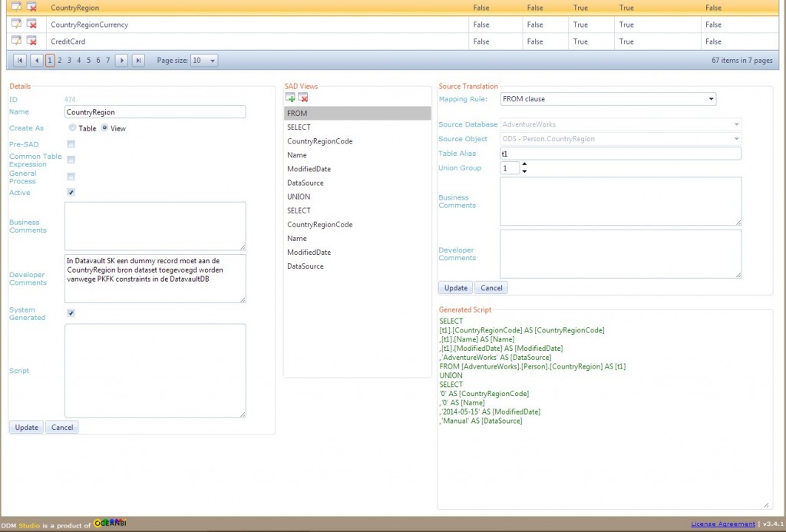
Task: Add a new SAD View item
Action: [290, 97]
